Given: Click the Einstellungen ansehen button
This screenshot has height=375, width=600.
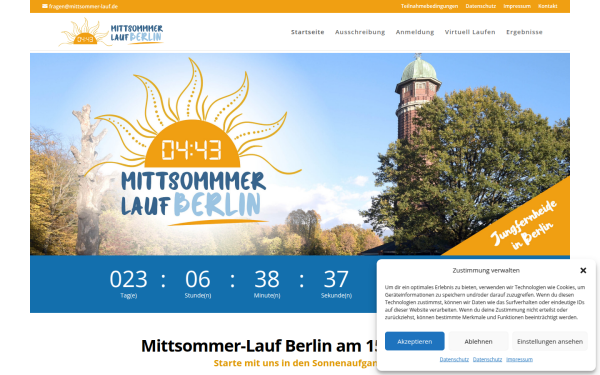Looking at the screenshot, I should click(x=550, y=341).
